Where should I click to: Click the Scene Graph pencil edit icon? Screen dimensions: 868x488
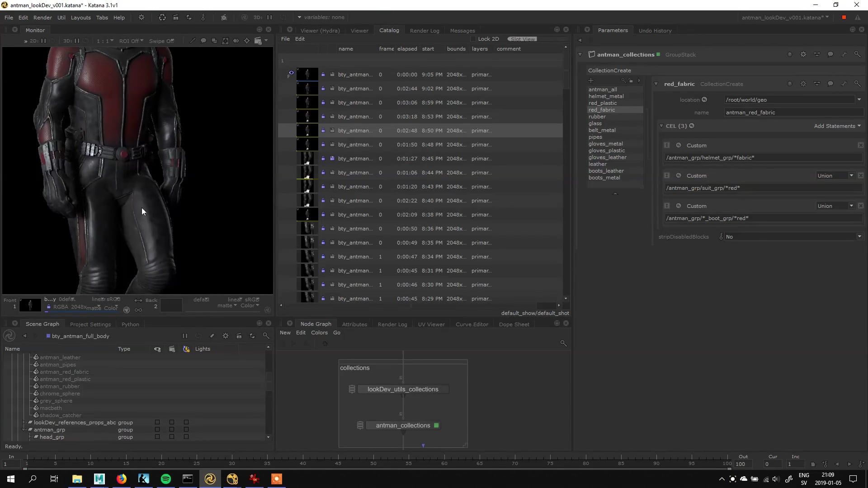212,336
